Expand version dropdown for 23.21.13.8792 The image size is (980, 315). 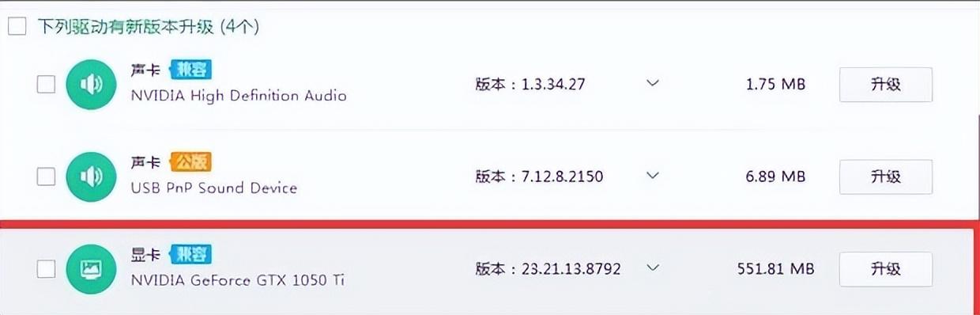[653, 268]
